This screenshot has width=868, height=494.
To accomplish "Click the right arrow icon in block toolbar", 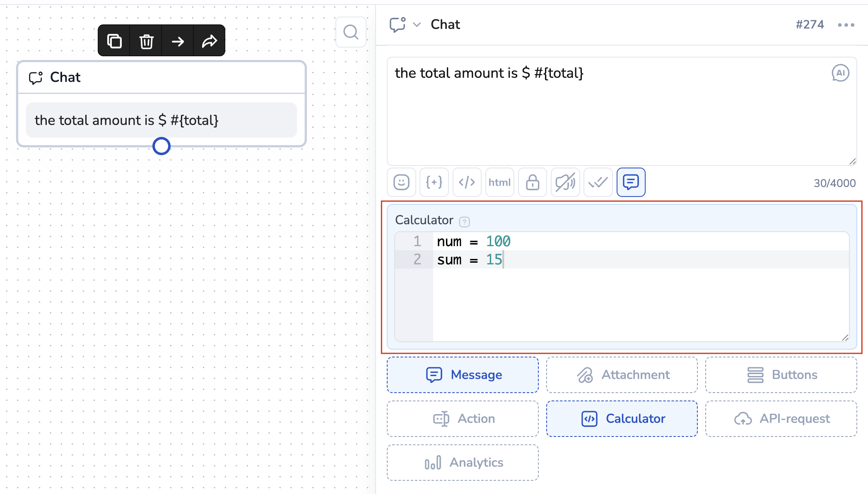I will point(178,41).
